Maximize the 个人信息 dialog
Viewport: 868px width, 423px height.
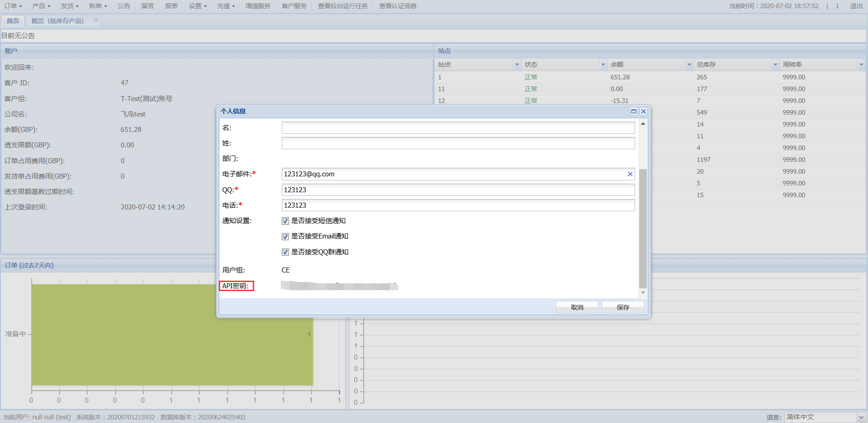(634, 111)
